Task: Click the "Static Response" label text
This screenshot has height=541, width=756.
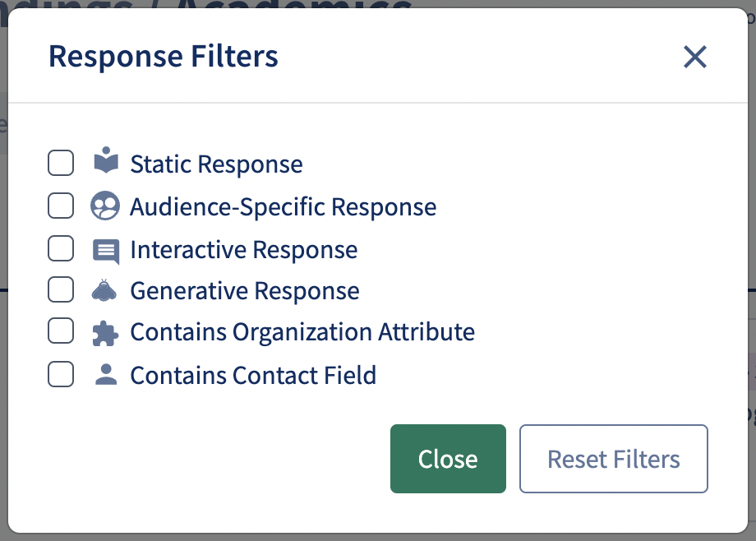Action: tap(216, 164)
